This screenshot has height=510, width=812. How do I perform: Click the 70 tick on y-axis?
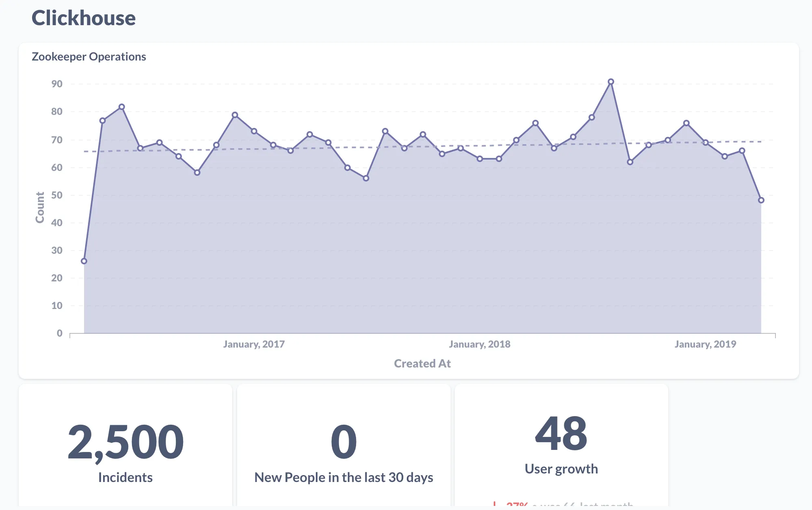coord(57,140)
